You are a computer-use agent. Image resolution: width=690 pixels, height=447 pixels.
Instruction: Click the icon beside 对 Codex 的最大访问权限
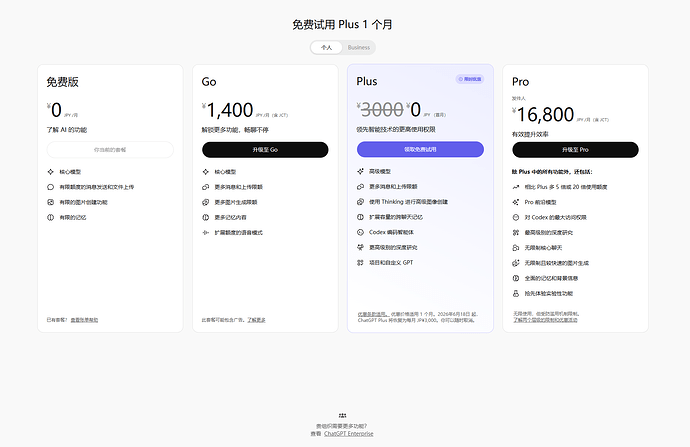(x=516, y=217)
